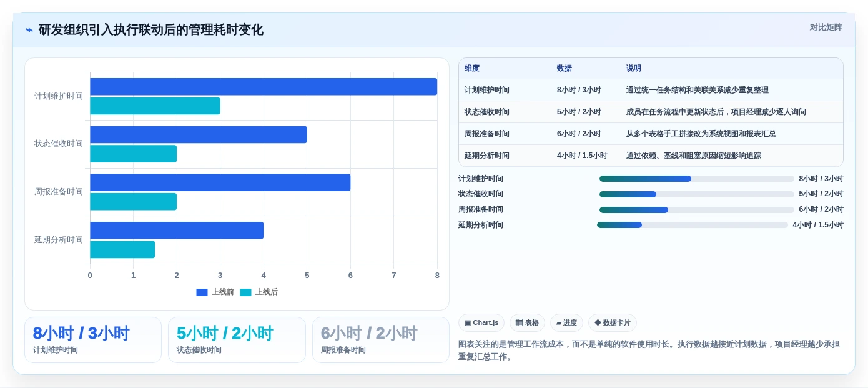Click chart axis label 周报准备时间

59,192
